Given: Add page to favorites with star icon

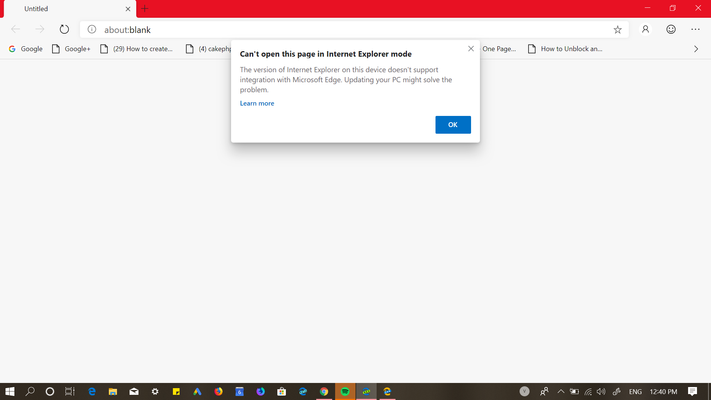Looking at the screenshot, I should (617, 29).
